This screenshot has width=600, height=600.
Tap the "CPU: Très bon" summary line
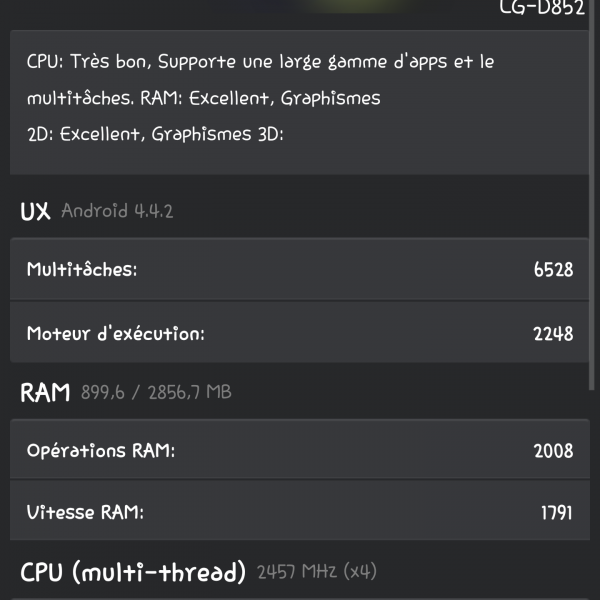pos(260,62)
